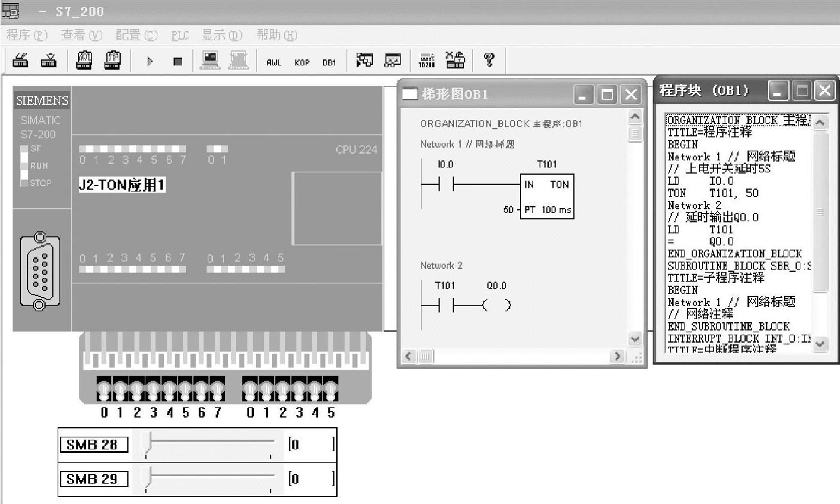The width and height of the screenshot is (840, 504).
Task: Stop the PLC with the square Stop icon
Action: coord(178,61)
